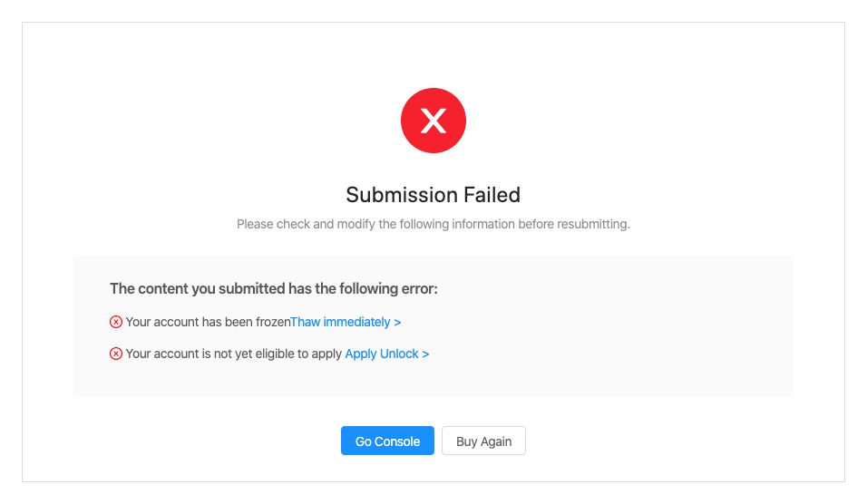This screenshot has width=867, height=504.
Task: Select the Buy Again button
Action: pyautogui.click(x=483, y=441)
